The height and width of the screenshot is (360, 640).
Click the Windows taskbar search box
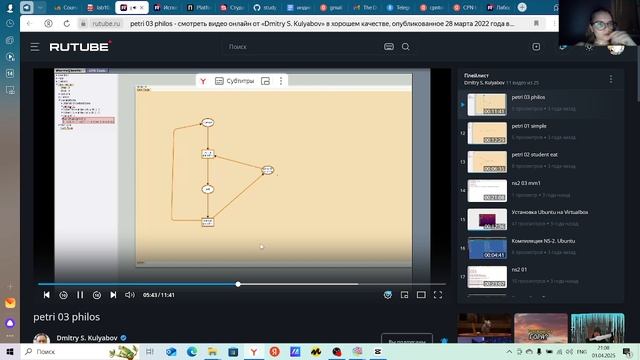tap(80, 351)
